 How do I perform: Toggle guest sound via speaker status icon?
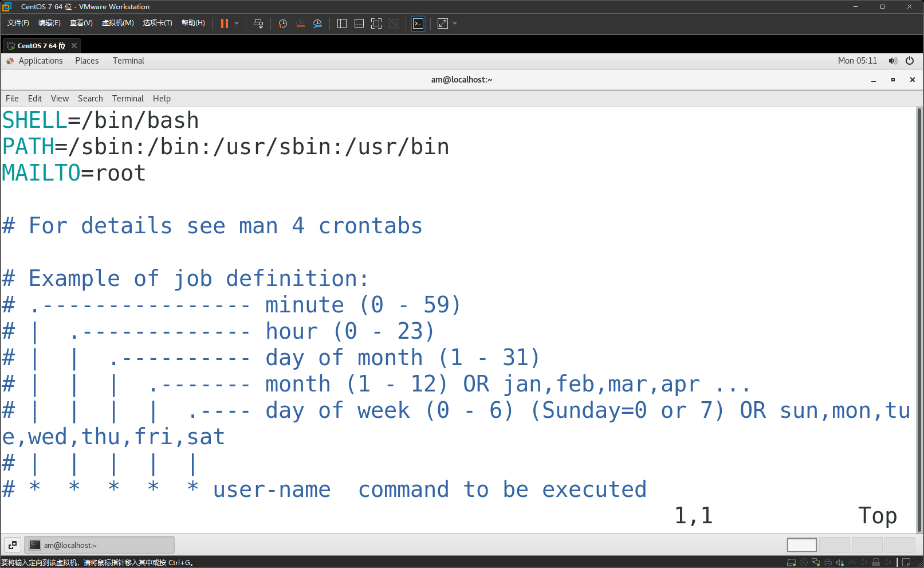click(x=839, y=562)
